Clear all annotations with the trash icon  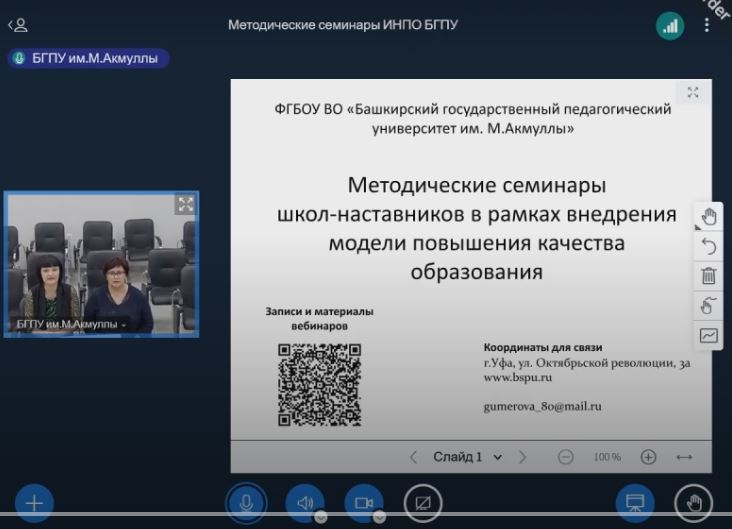click(x=708, y=276)
